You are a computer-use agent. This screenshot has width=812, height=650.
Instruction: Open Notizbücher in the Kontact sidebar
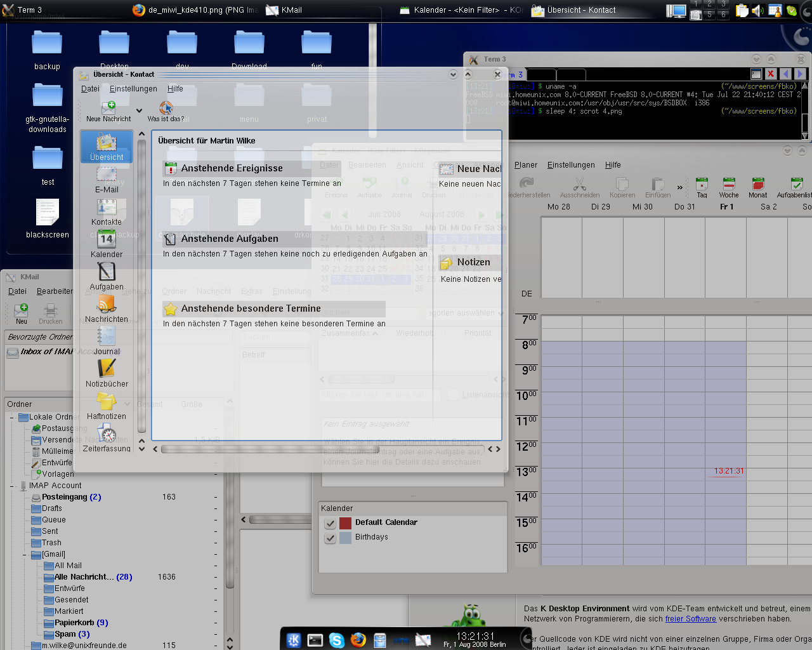click(107, 374)
